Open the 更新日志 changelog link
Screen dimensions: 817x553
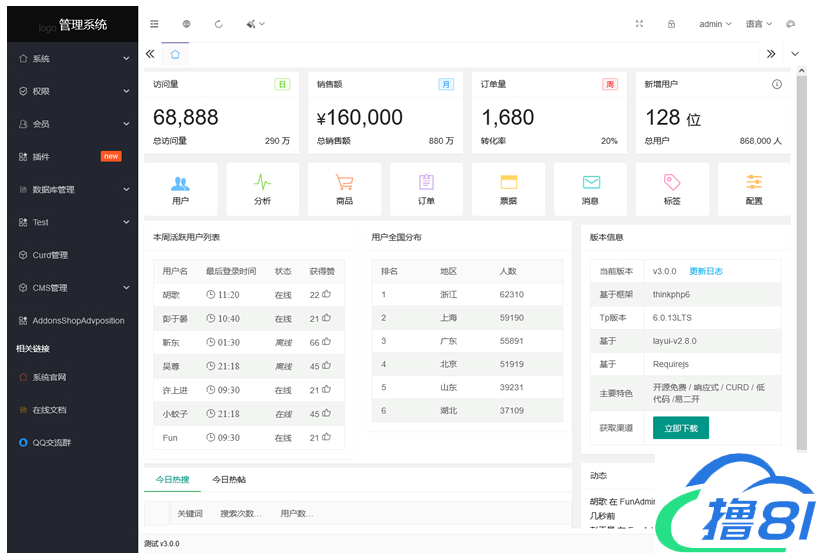(x=705, y=271)
